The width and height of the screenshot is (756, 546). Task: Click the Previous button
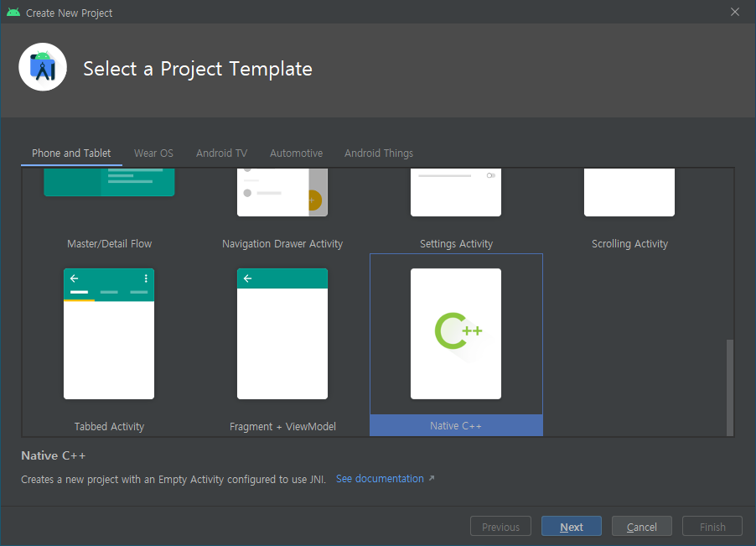500,526
